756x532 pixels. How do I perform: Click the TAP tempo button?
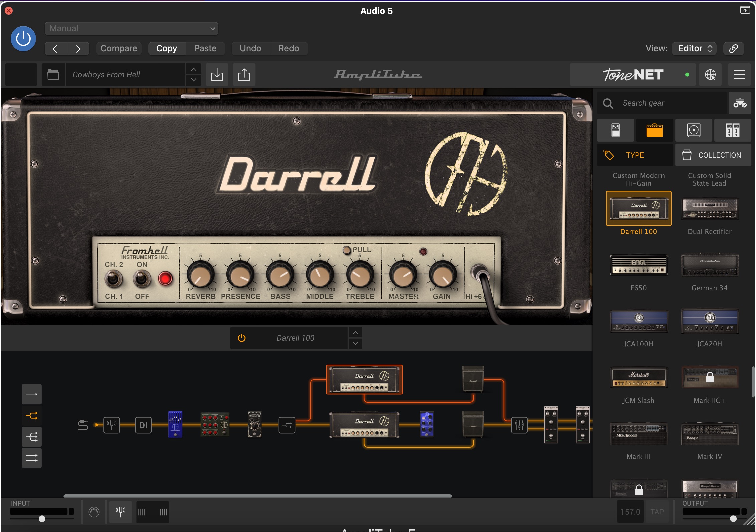tap(657, 512)
